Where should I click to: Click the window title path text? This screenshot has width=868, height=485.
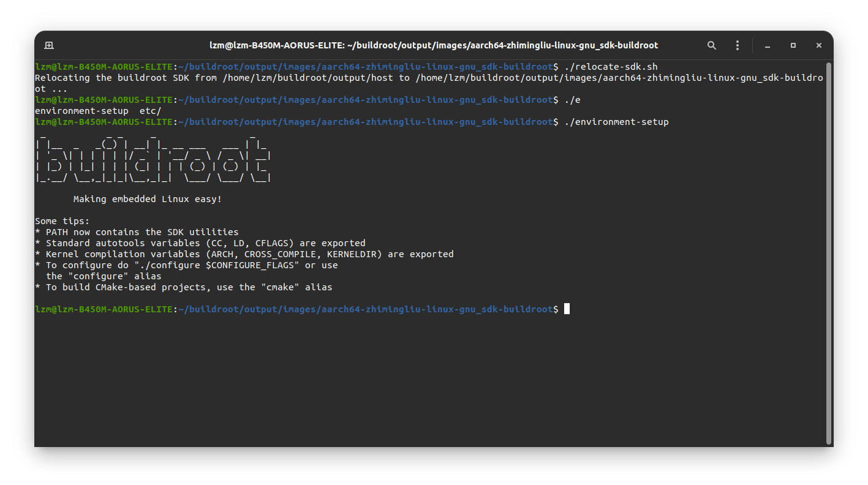pyautogui.click(x=434, y=45)
